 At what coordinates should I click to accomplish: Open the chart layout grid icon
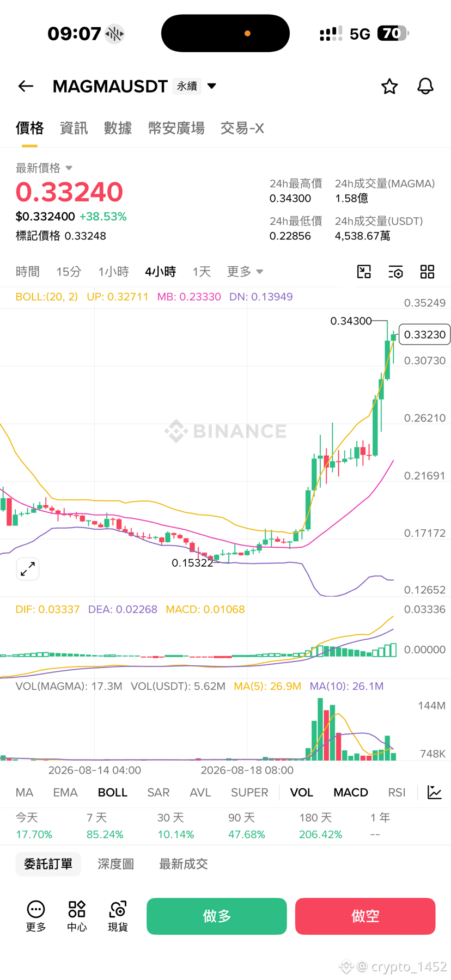click(x=428, y=271)
